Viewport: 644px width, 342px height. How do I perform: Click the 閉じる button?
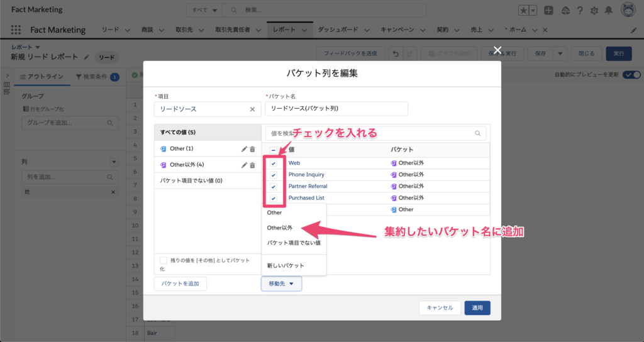586,54
